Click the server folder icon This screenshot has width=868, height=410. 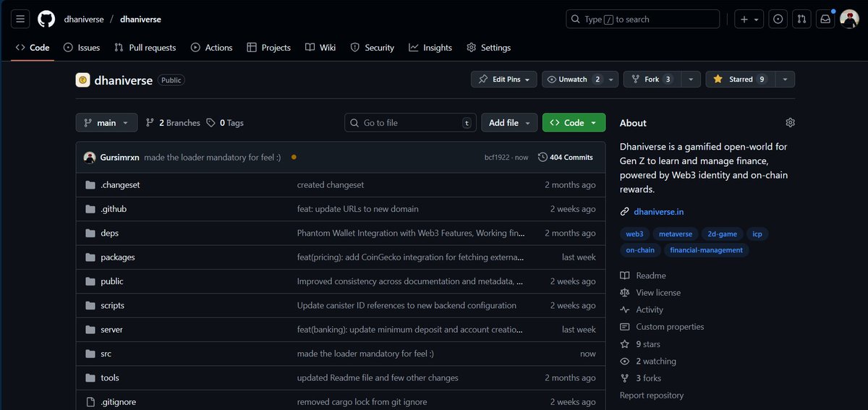(90, 330)
